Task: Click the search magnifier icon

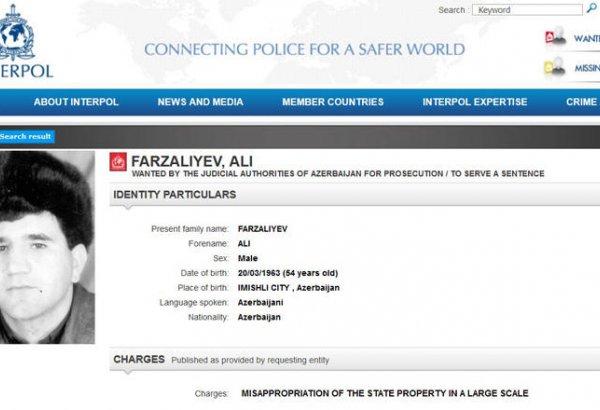Action: pos(592,9)
